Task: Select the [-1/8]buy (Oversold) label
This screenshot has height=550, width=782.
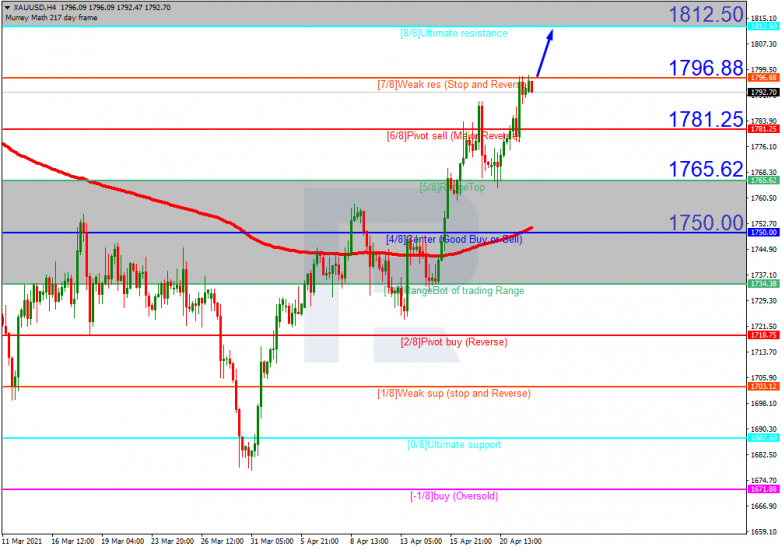Action: [x=454, y=496]
